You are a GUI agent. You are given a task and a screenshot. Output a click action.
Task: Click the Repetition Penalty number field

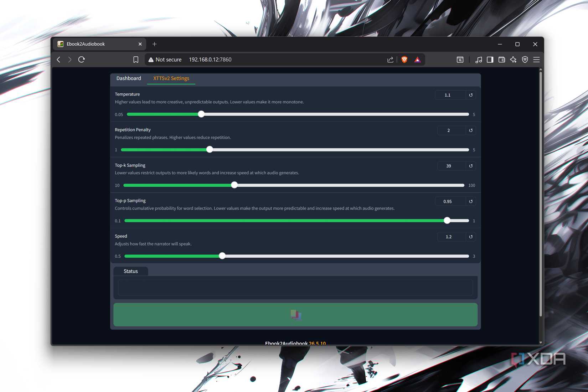452,130
